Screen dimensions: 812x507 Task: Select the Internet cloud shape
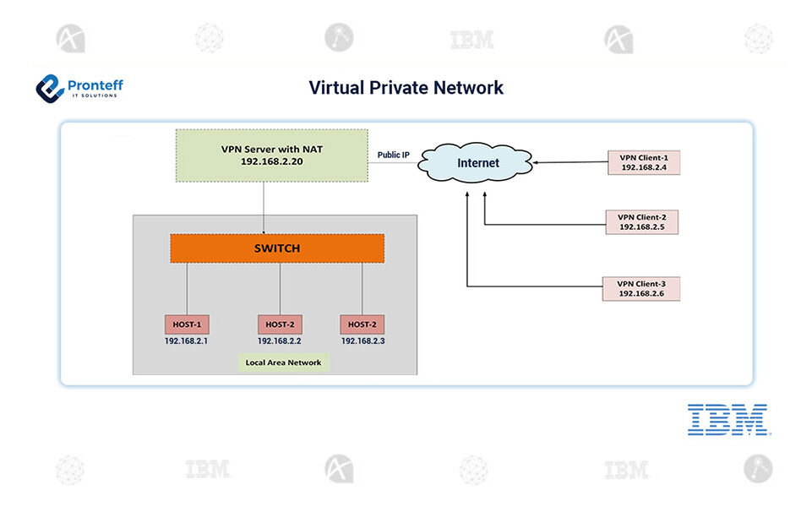(477, 162)
